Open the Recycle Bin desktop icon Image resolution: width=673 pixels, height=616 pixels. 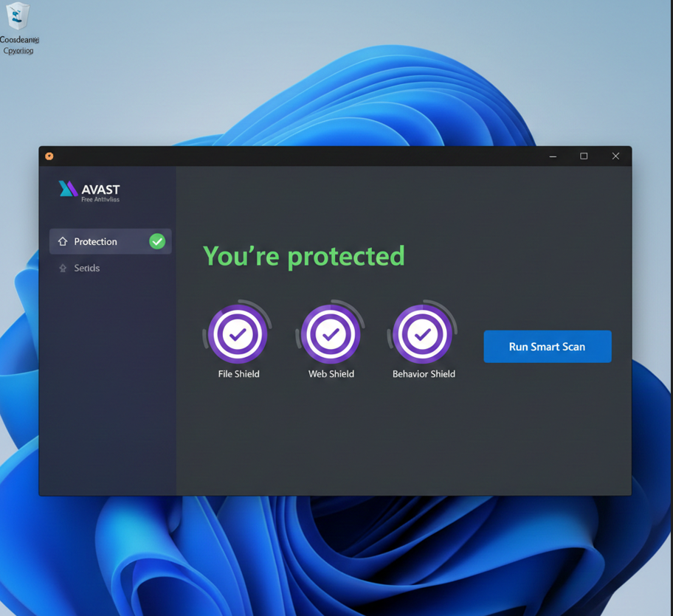point(18,18)
